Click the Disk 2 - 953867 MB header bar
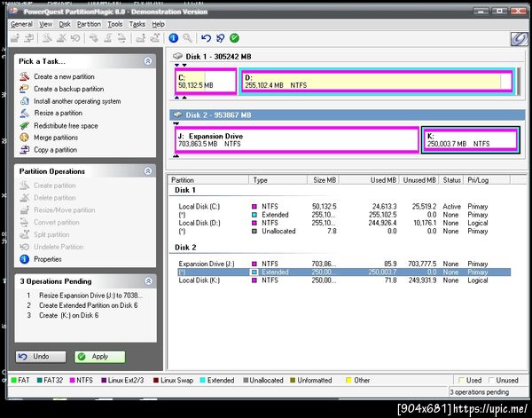 [347, 114]
